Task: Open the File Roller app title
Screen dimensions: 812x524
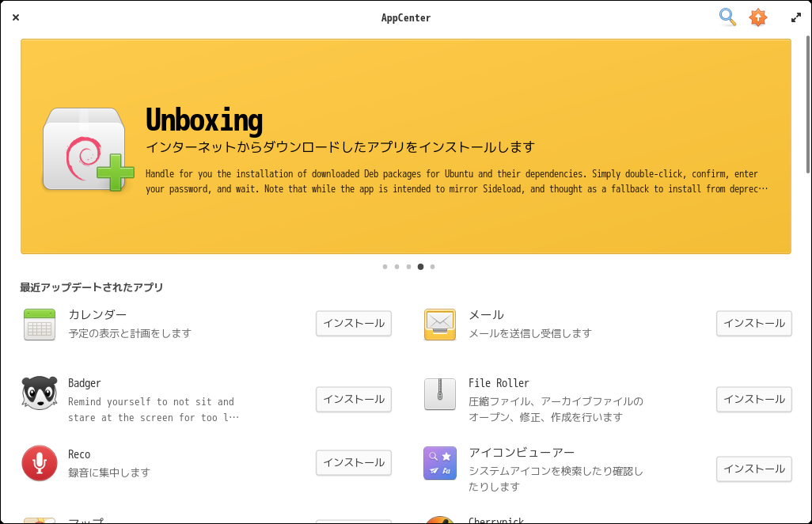Action: (499, 383)
